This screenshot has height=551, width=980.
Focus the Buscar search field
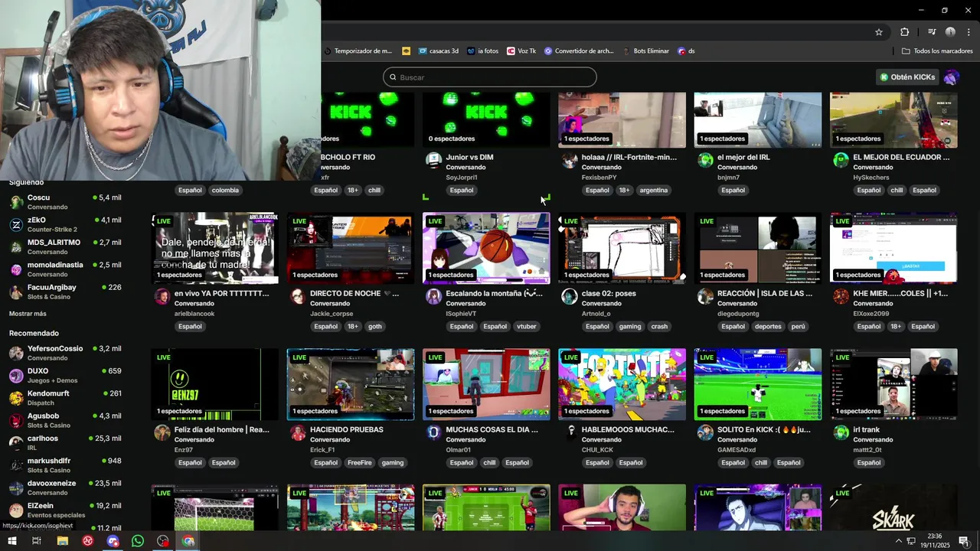pyautogui.click(x=490, y=77)
